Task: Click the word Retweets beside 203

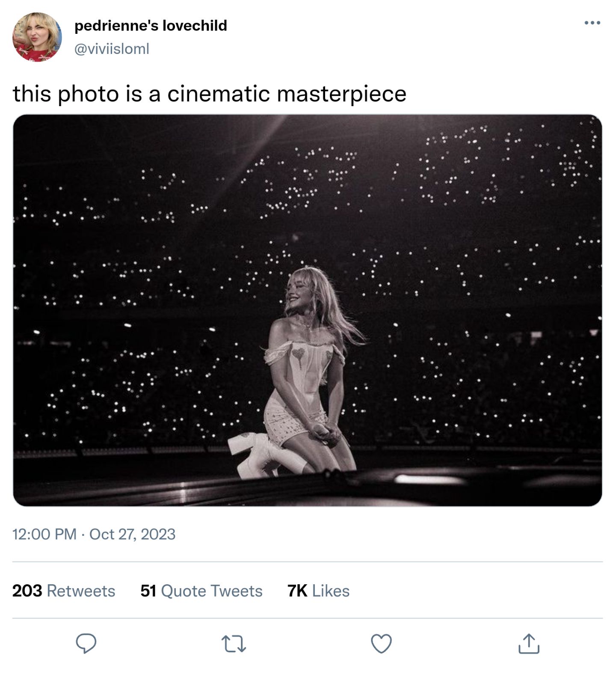Action: (81, 591)
